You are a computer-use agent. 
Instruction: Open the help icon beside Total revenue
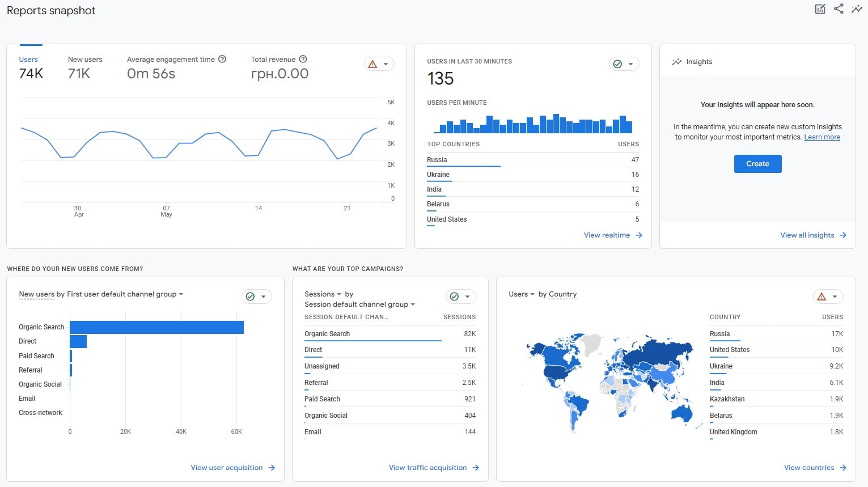pos(303,59)
